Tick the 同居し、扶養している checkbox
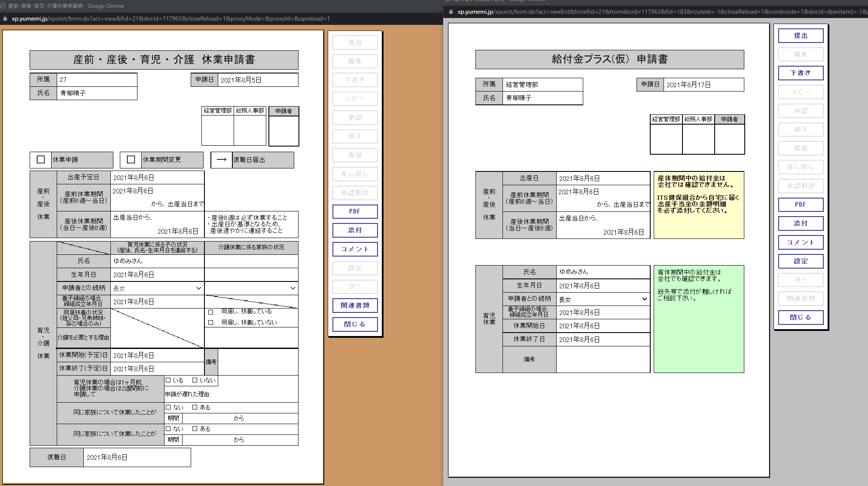The height and width of the screenshot is (486, 868). tap(210, 312)
